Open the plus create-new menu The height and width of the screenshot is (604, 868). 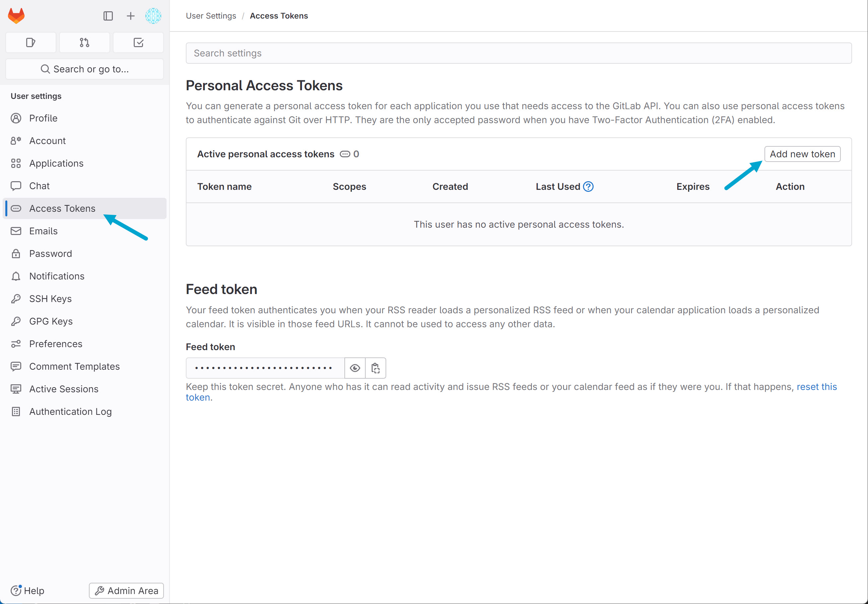tap(130, 16)
